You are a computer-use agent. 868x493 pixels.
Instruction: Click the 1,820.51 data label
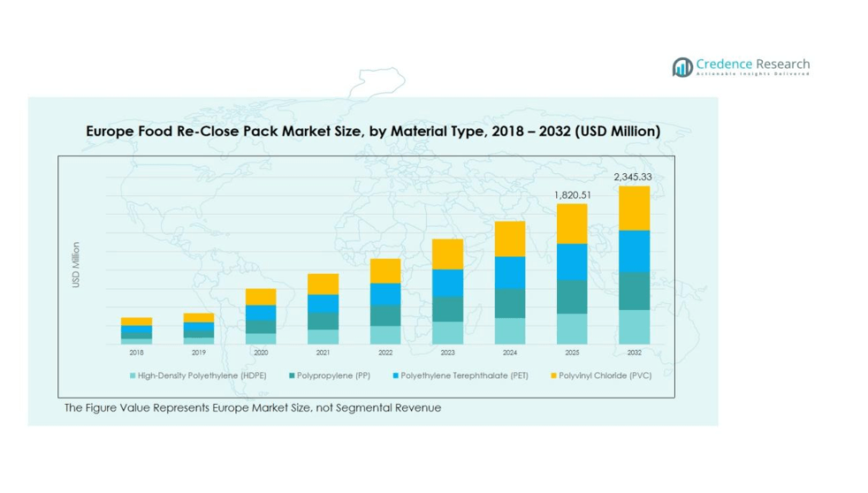pos(571,194)
